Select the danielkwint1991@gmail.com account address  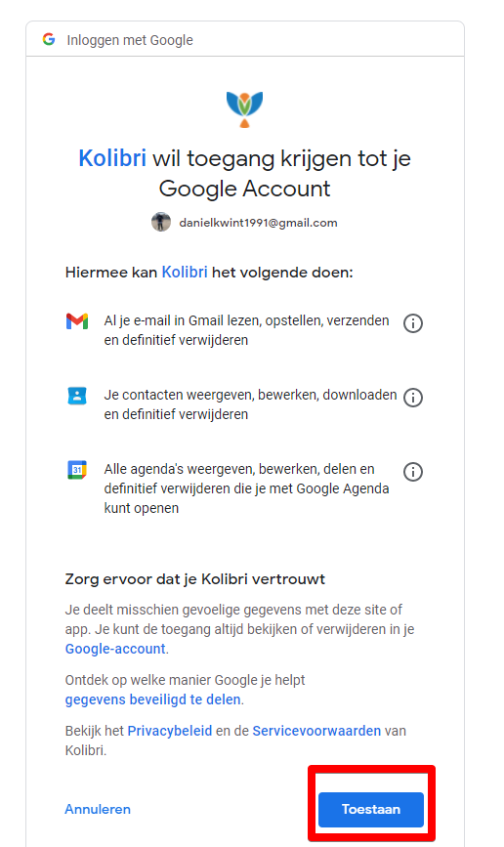click(x=258, y=223)
